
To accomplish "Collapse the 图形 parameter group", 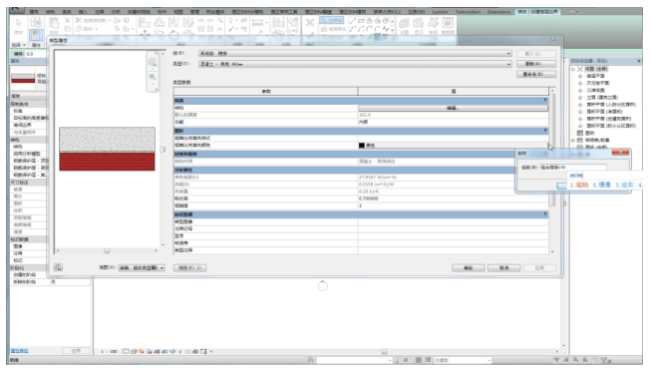I will pyautogui.click(x=546, y=130).
